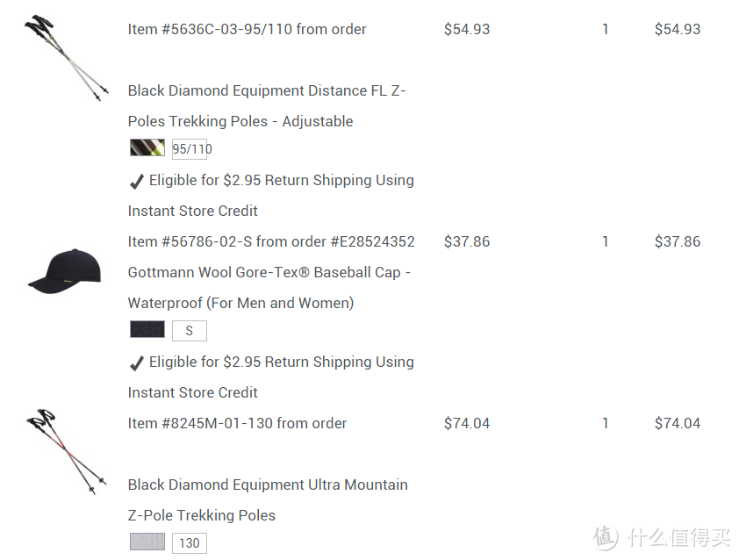Click the checkmark icon under Distance FL poles
This screenshot has height=560, width=739.
click(137, 182)
